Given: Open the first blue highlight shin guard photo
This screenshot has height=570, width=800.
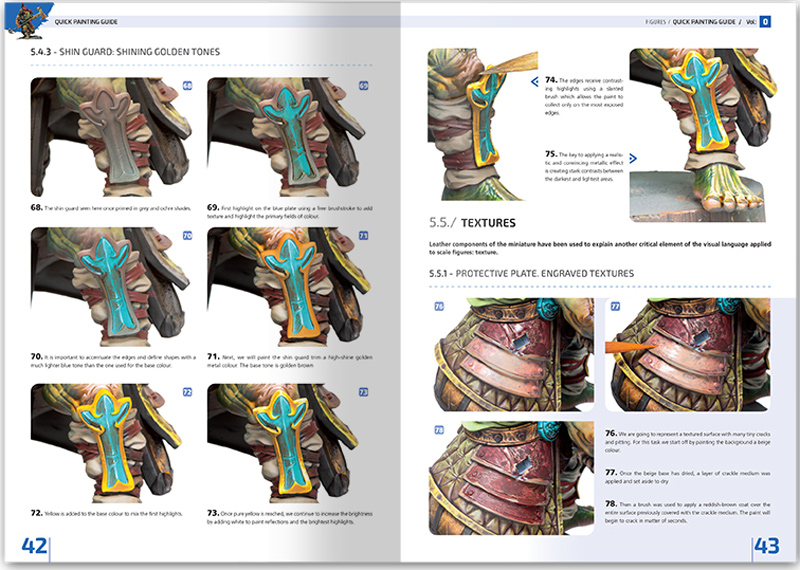Looking at the screenshot, I should 288,137.
